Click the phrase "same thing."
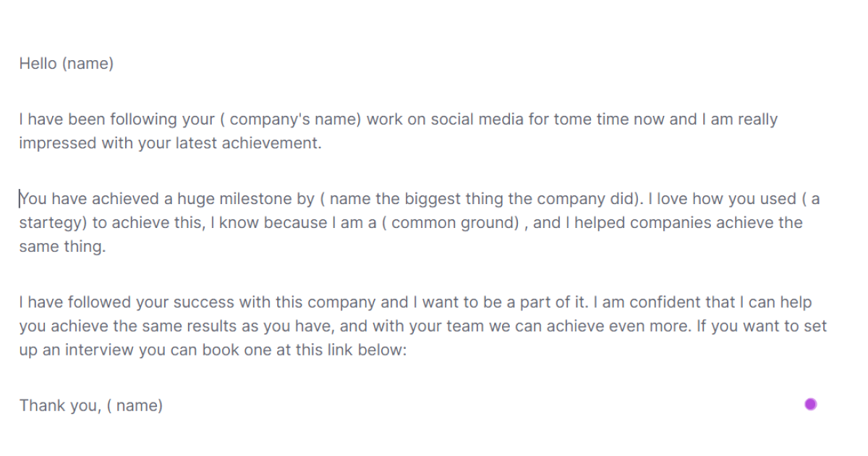Viewport: 868px width, 456px height. click(x=62, y=247)
